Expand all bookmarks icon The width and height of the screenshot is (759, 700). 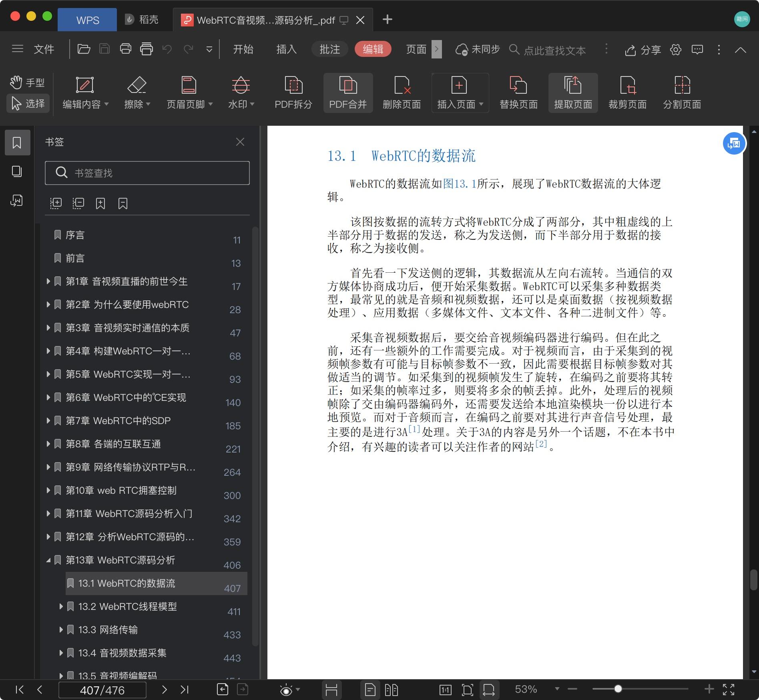click(56, 203)
